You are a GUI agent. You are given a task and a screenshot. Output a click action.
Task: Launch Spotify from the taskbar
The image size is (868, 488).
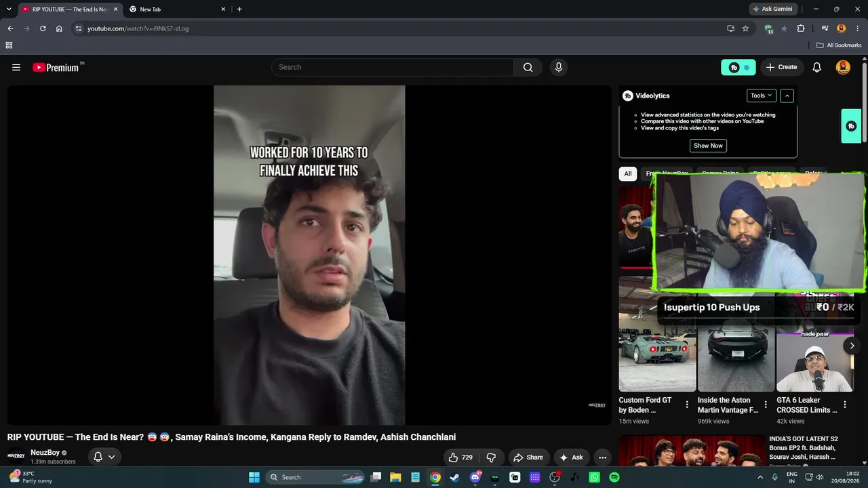pos(614,477)
